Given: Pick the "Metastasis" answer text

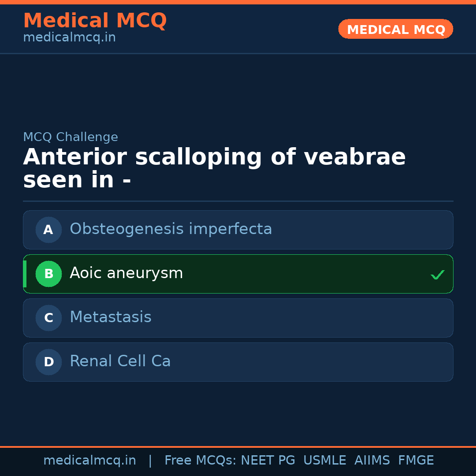Looking at the screenshot, I should coord(110,317).
